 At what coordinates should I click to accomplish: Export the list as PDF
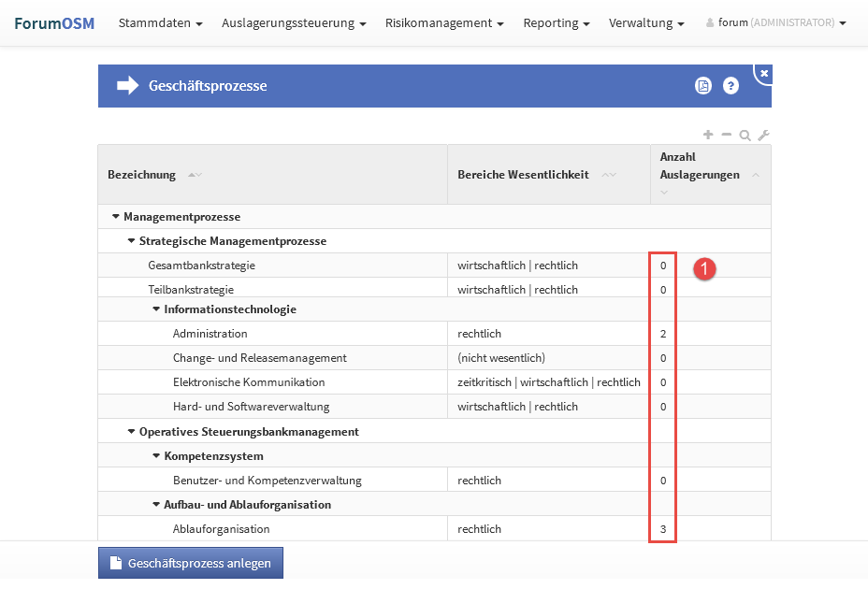coord(703,86)
